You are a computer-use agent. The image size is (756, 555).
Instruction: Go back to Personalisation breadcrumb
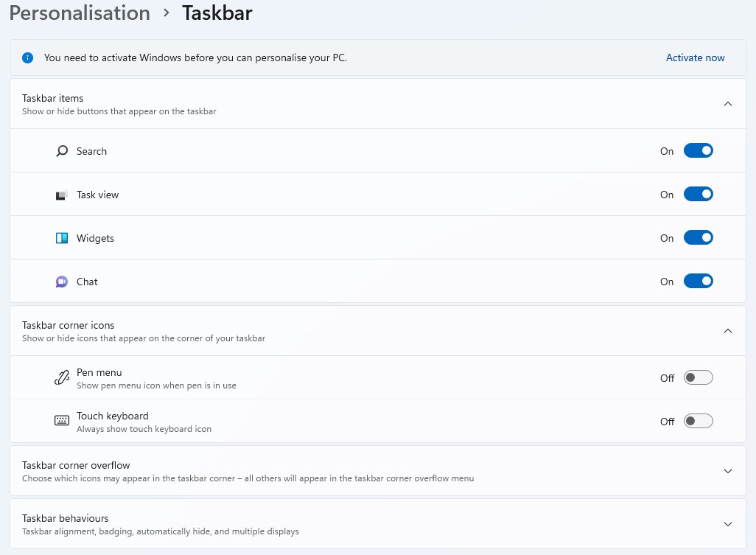80,13
